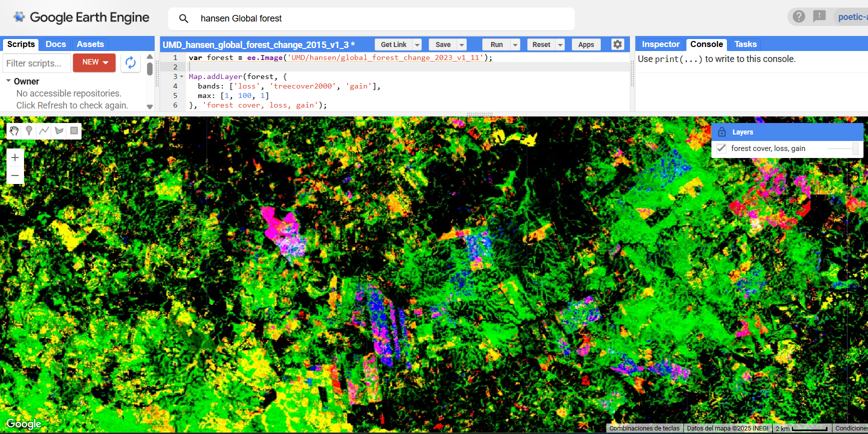Image resolution: width=868 pixels, height=434 pixels.
Task: Open the poetic account menu
Action: pos(852,17)
